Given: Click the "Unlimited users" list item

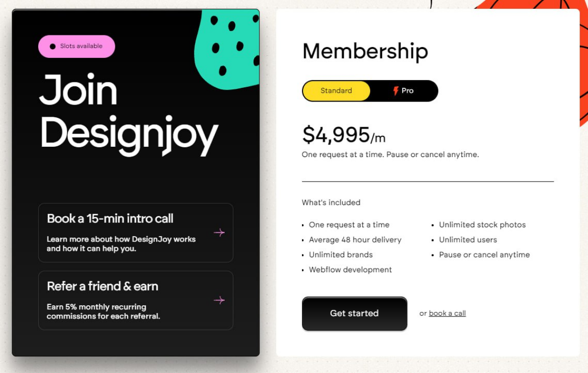Looking at the screenshot, I should (468, 240).
